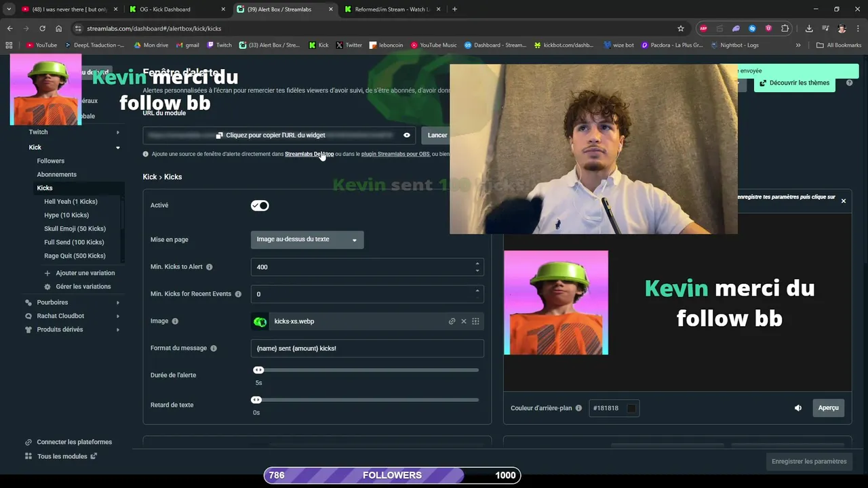
Task: Click Ajouter une variation
Action: 79,273
